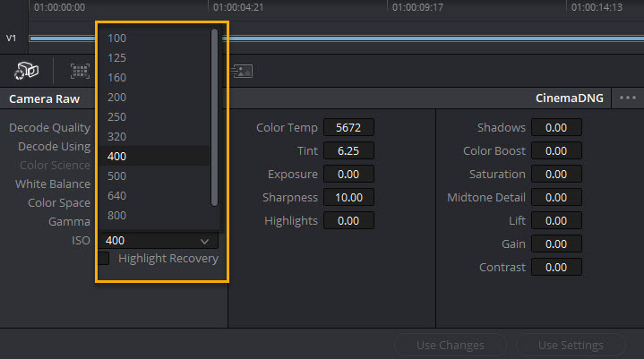
Task: Pick ISO 640 in dropdown list
Action: point(116,195)
